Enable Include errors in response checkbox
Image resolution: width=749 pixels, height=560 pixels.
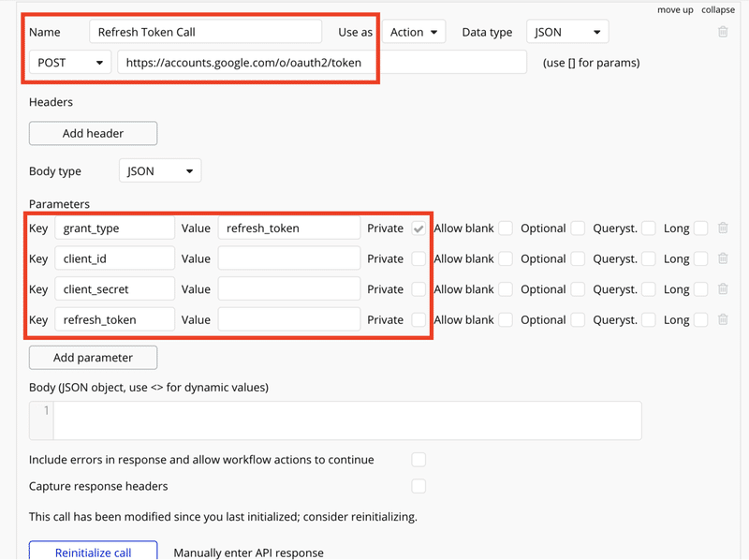coord(419,460)
